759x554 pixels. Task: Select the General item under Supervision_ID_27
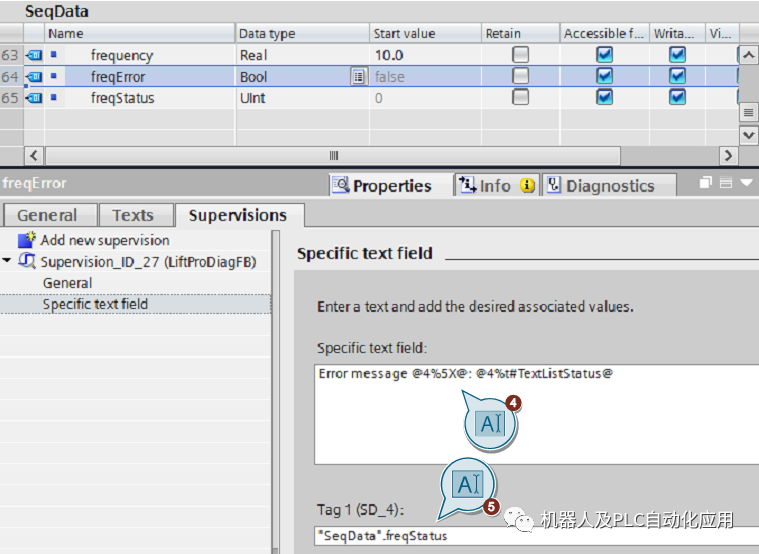point(67,283)
